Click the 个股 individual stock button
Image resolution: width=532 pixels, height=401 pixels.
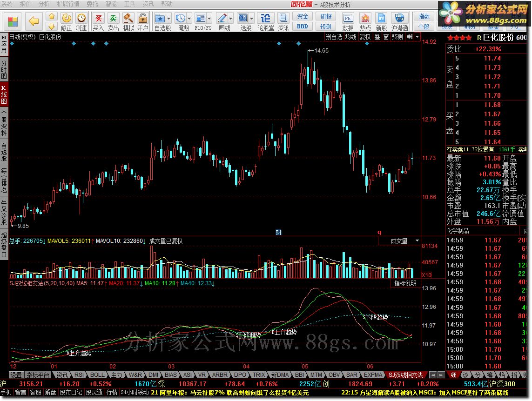pos(424,27)
